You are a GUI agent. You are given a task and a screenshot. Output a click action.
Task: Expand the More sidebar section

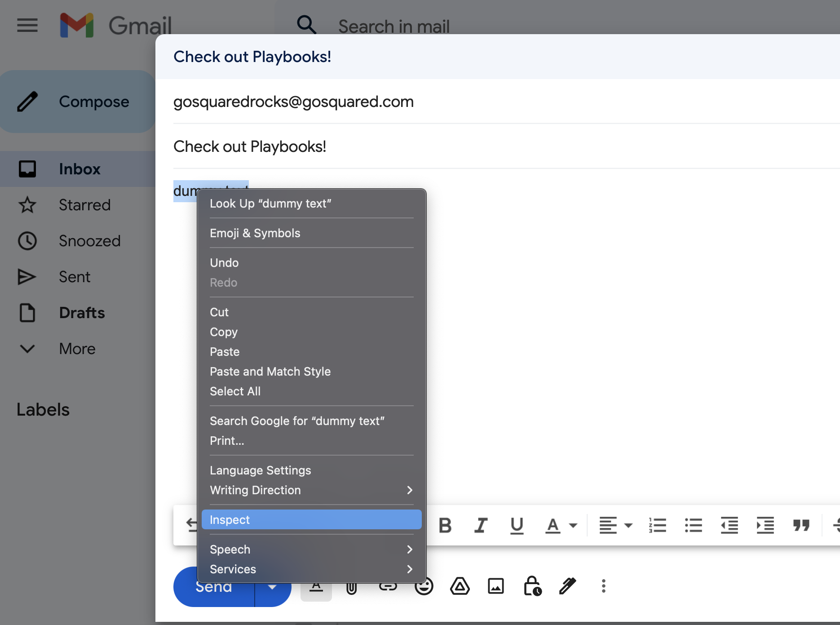tap(78, 349)
